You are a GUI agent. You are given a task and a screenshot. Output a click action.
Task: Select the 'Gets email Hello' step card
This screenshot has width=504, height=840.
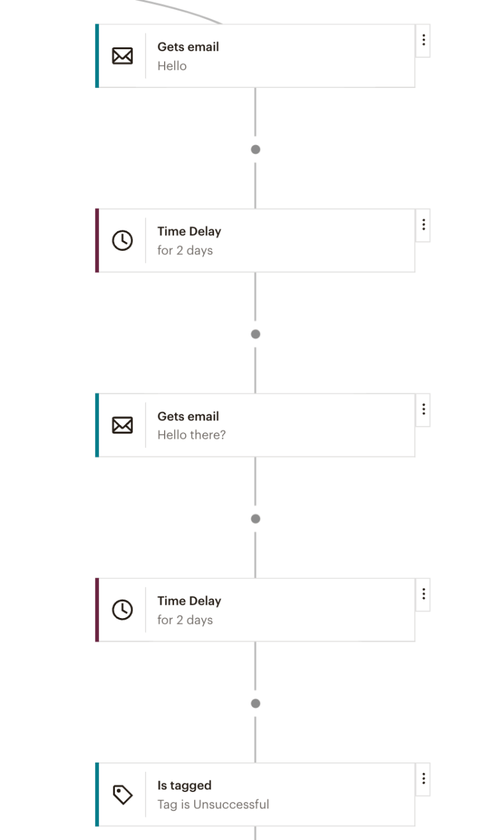[x=262, y=56]
